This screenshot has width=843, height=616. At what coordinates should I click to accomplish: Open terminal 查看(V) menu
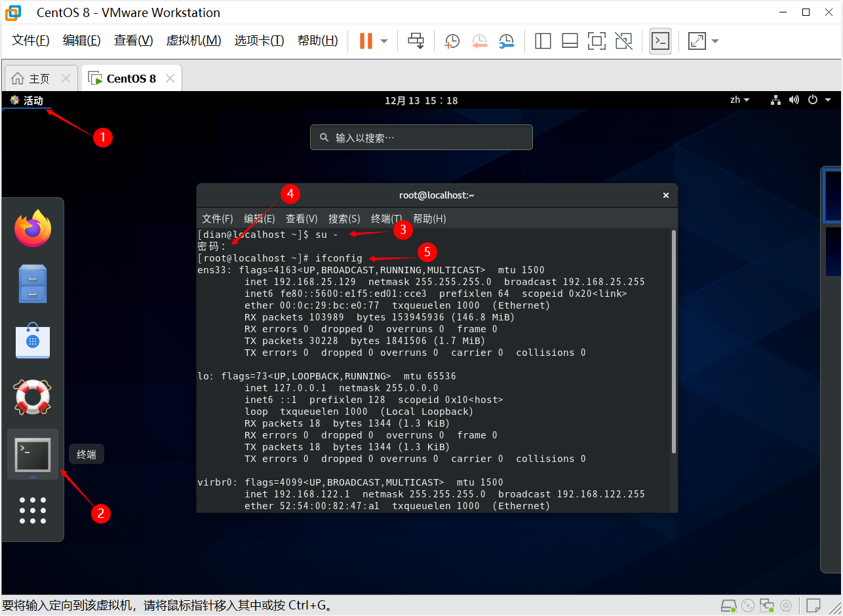click(302, 219)
